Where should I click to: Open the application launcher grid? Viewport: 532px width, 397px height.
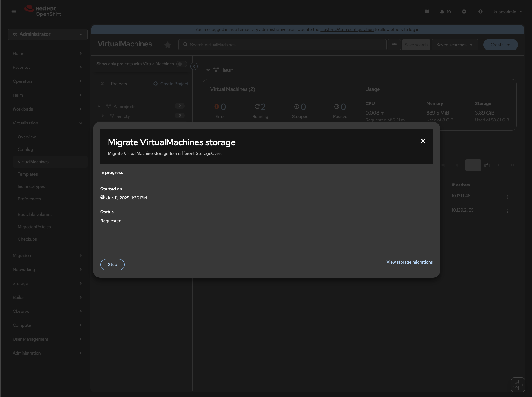click(x=427, y=11)
